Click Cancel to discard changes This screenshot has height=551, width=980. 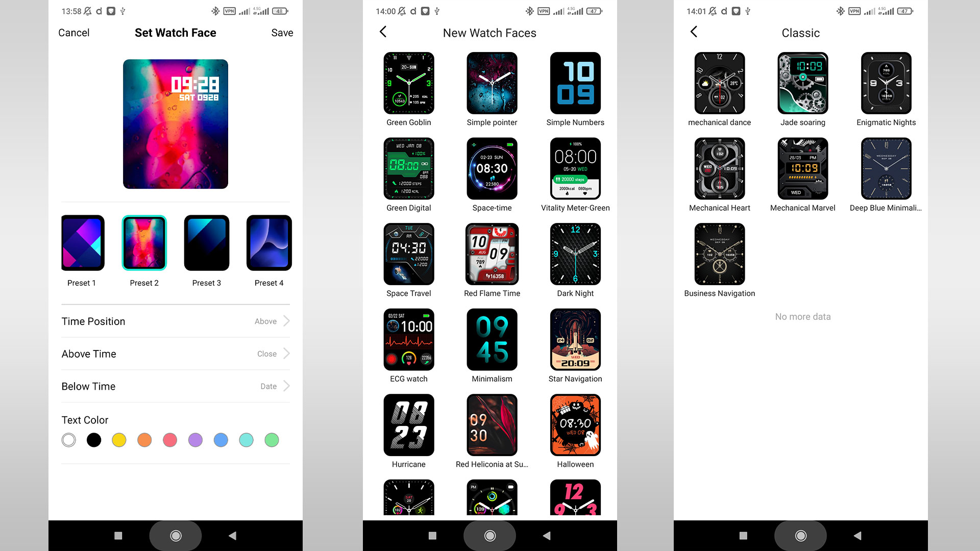pyautogui.click(x=73, y=32)
